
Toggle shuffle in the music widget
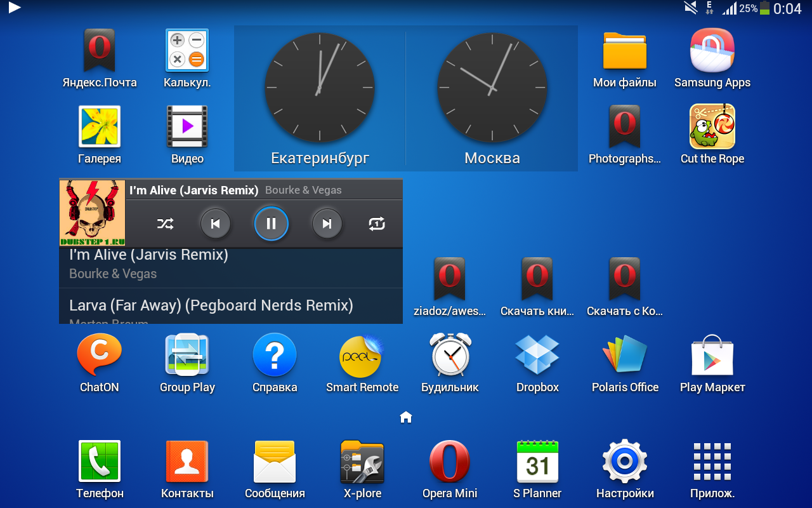coord(165,224)
